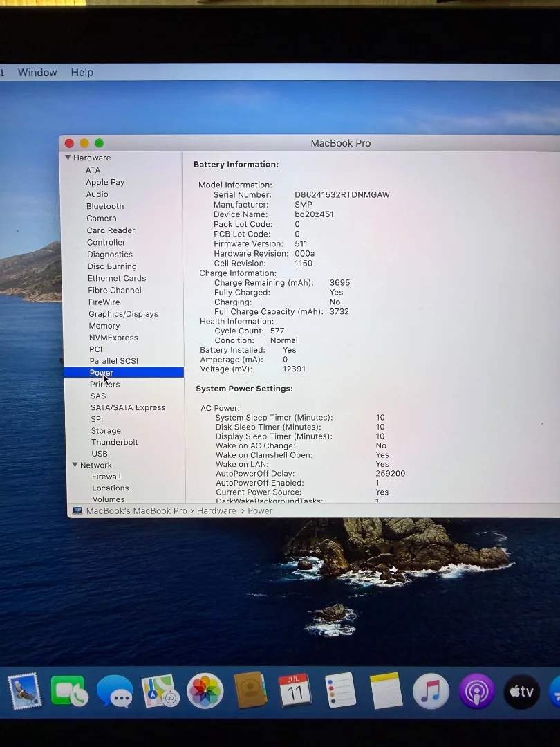
Task: Click Hardware in the path bar
Action: click(216, 510)
